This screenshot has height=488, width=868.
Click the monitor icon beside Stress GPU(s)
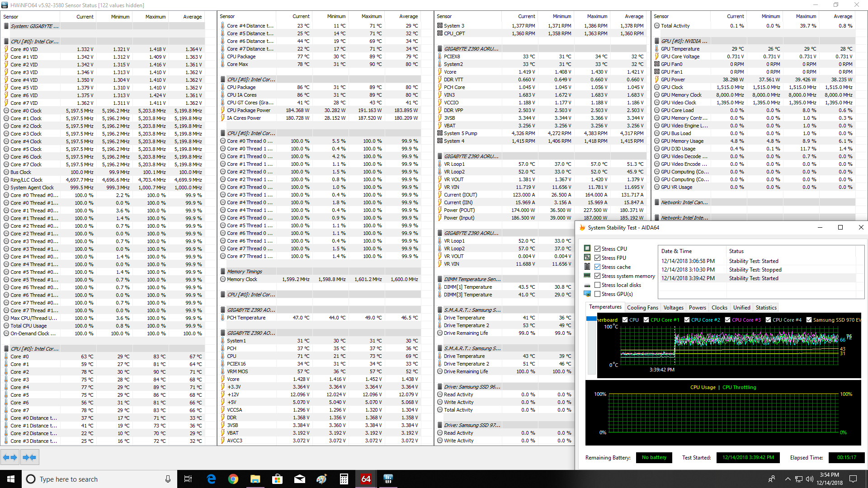[587, 294]
